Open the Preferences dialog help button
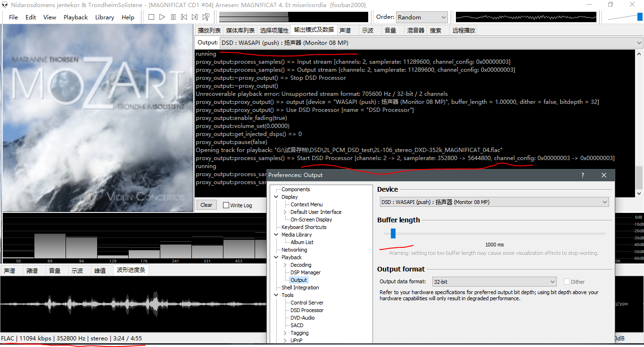 coord(583,175)
